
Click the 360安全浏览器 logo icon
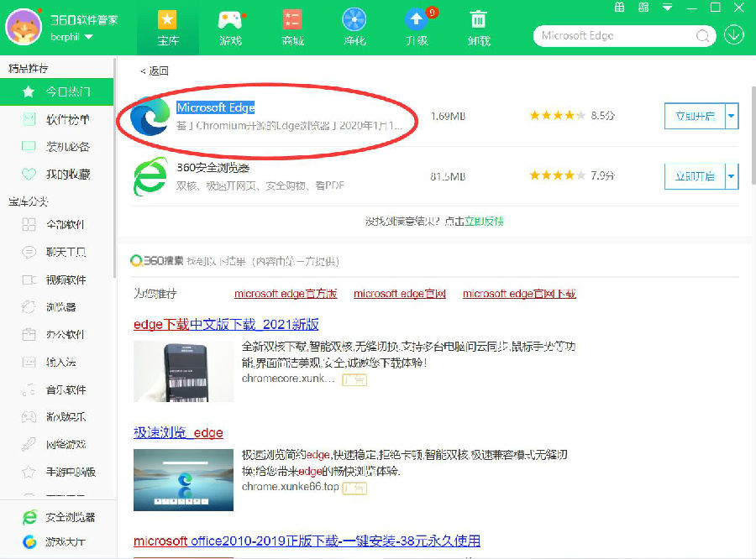[x=150, y=176]
